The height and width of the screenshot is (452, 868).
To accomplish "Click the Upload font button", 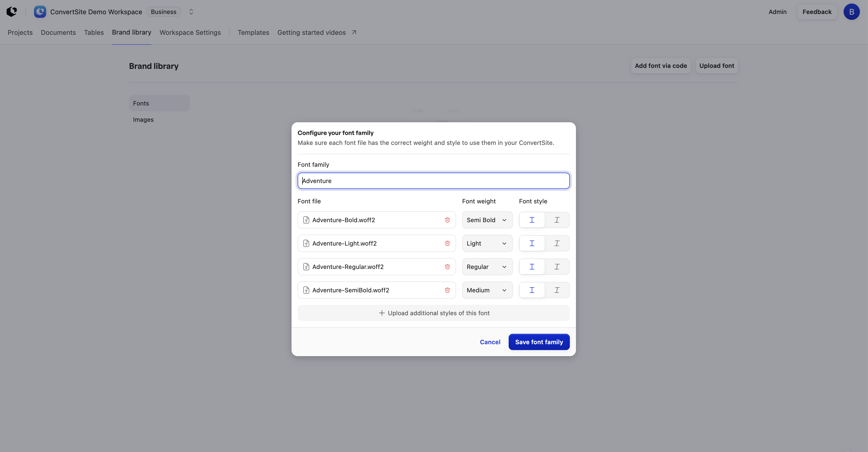I will [x=717, y=66].
